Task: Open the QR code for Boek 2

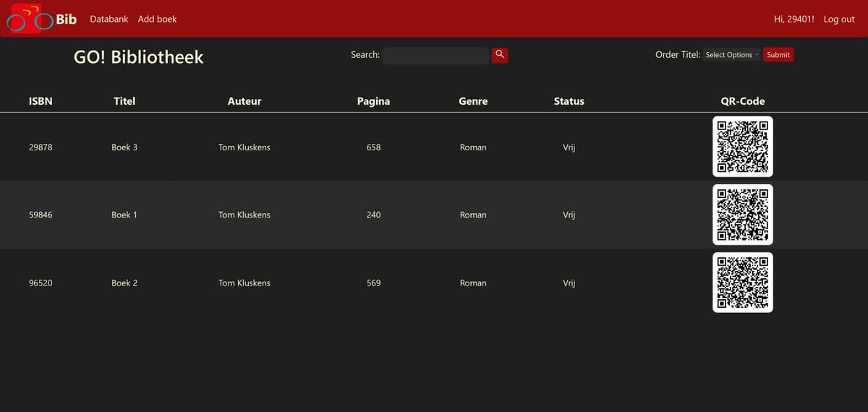Action: (x=742, y=283)
